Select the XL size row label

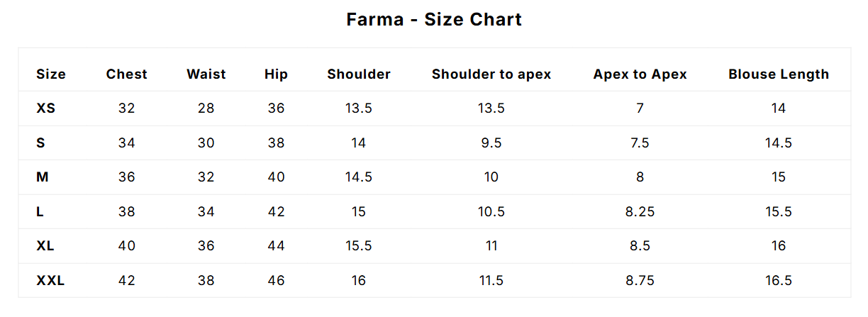click(x=45, y=246)
